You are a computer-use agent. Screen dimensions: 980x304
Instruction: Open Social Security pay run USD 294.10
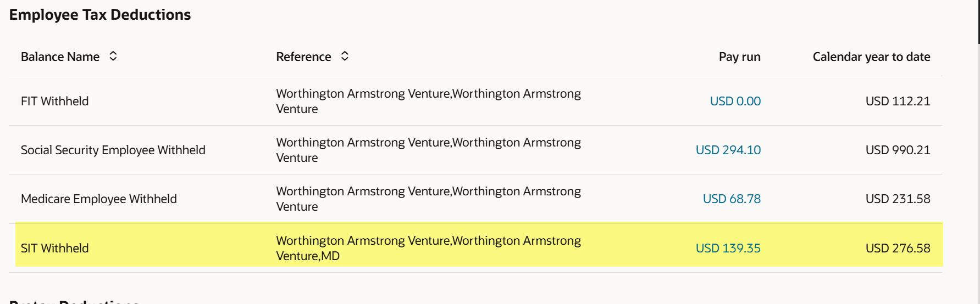click(x=728, y=150)
